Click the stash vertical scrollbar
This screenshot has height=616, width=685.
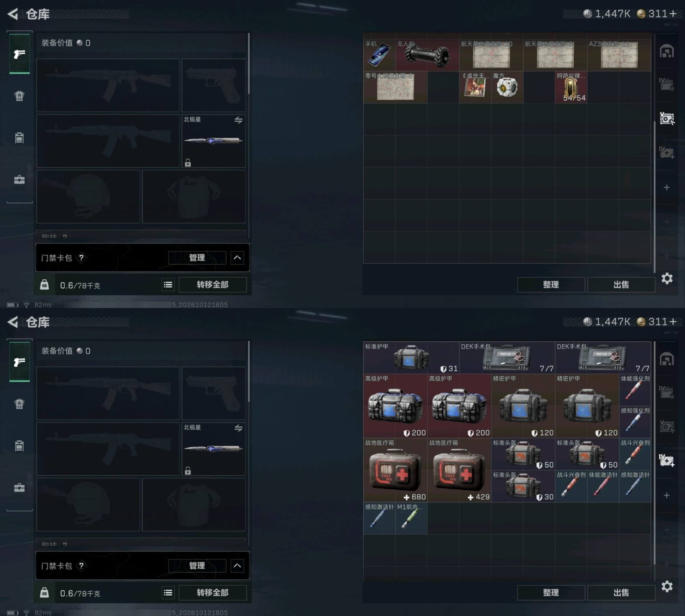tap(654, 197)
